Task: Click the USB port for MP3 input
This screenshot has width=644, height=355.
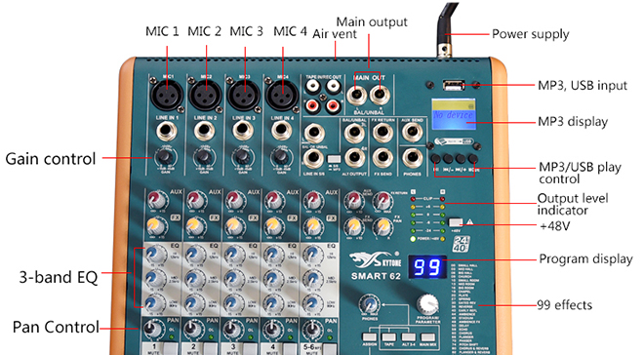Action: click(454, 86)
